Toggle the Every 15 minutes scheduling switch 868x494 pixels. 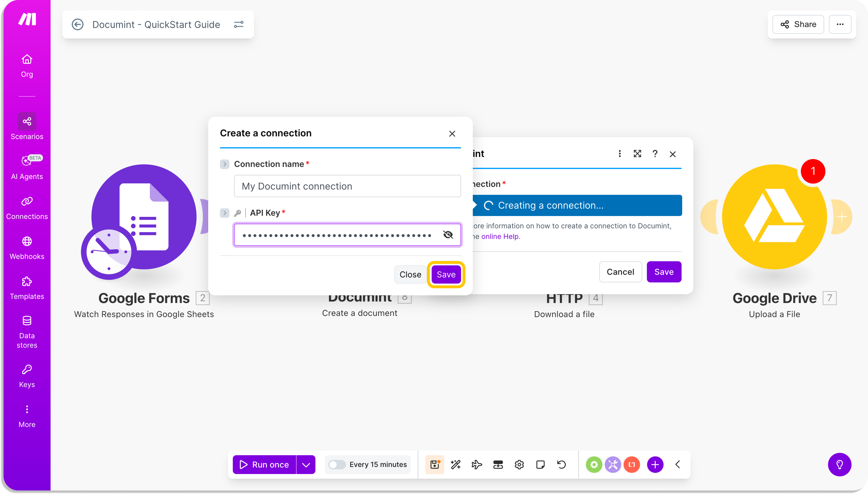coord(337,465)
